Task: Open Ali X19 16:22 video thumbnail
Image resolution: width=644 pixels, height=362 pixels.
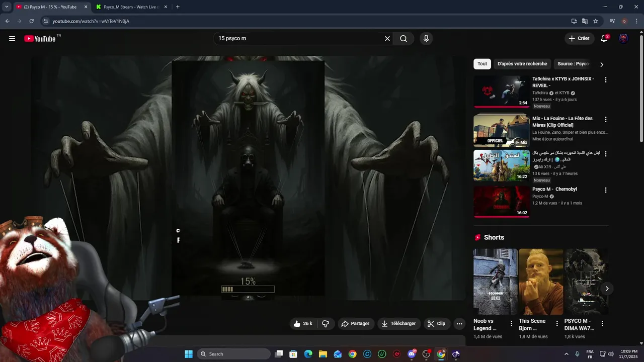Action: (x=502, y=165)
